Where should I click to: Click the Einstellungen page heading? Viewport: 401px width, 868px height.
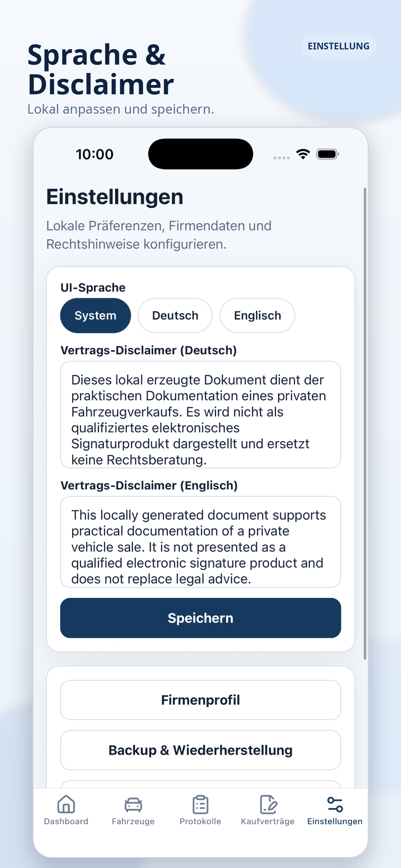tap(115, 197)
